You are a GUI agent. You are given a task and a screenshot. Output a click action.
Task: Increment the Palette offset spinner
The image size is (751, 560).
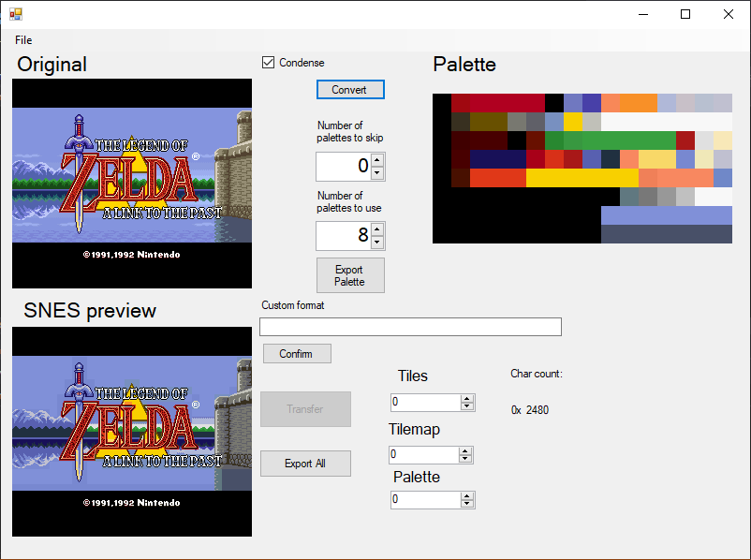coord(466,495)
